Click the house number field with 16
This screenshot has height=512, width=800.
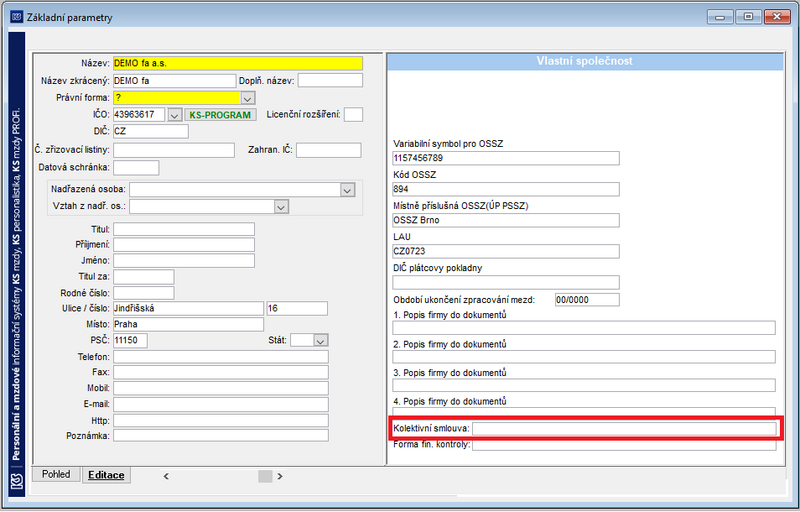point(297,309)
